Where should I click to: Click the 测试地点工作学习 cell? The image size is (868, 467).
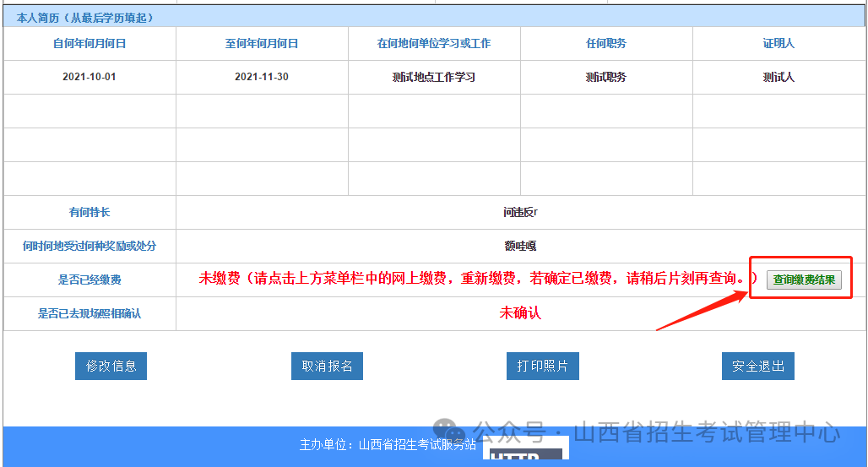point(434,77)
